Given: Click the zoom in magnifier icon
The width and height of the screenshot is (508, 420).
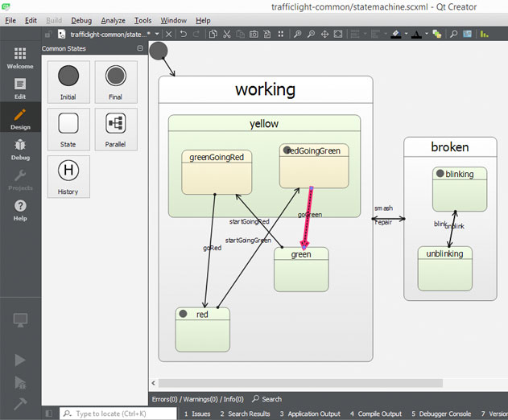Looking at the screenshot, I should [x=297, y=34].
